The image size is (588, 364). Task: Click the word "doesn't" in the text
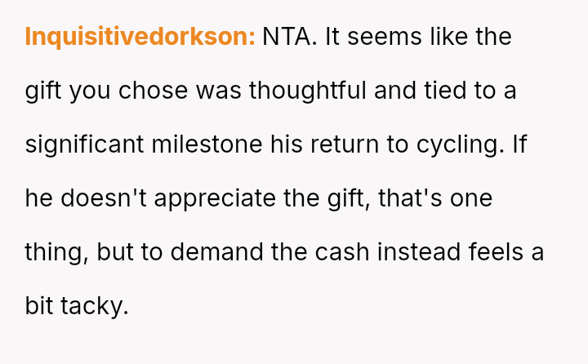click(104, 198)
